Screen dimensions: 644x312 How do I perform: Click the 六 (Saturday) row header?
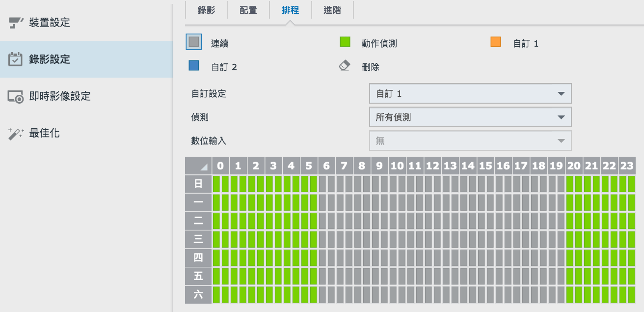[x=198, y=295]
